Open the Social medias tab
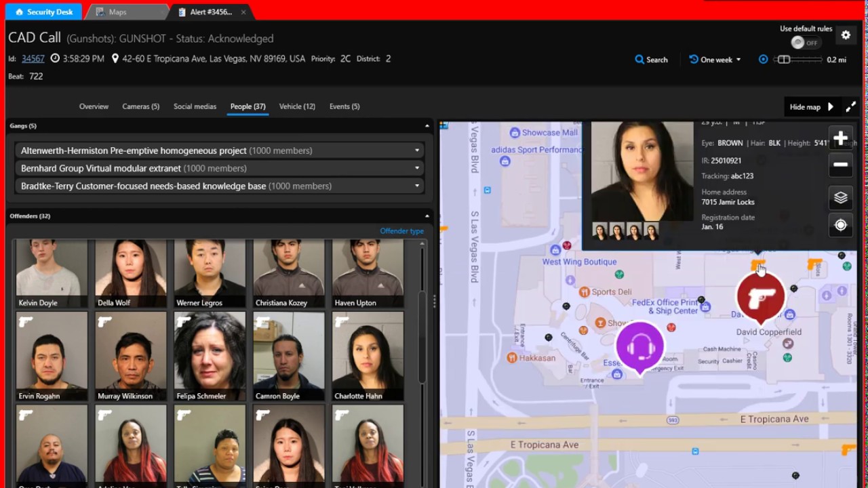This screenshot has width=868, height=488. pos(195,106)
